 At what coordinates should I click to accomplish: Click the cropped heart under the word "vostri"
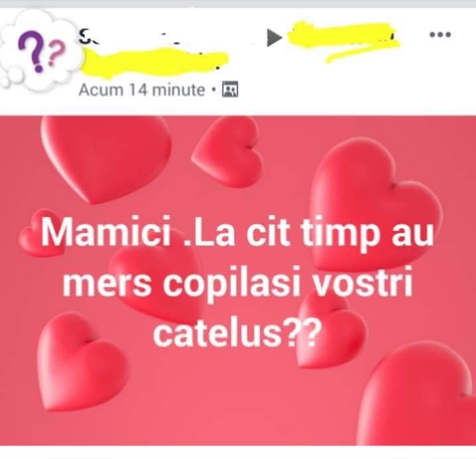[416, 393]
